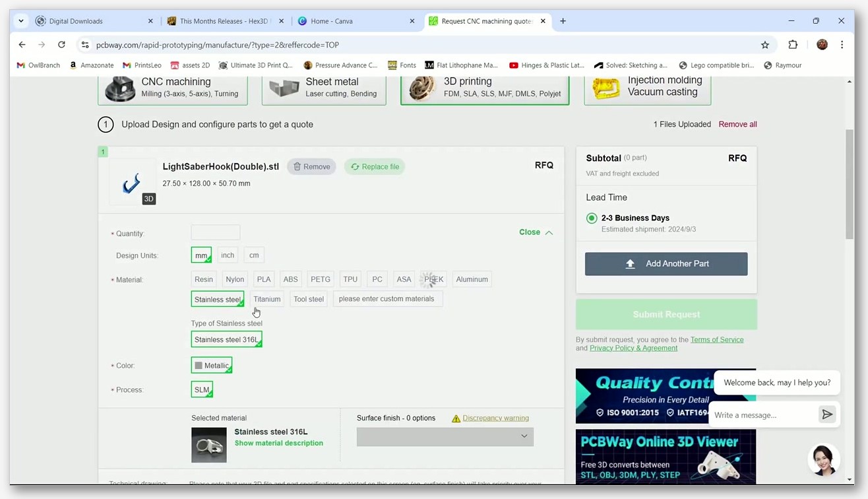Open Lego compatible bri... bookmark
868x499 pixels.
[x=716, y=65]
